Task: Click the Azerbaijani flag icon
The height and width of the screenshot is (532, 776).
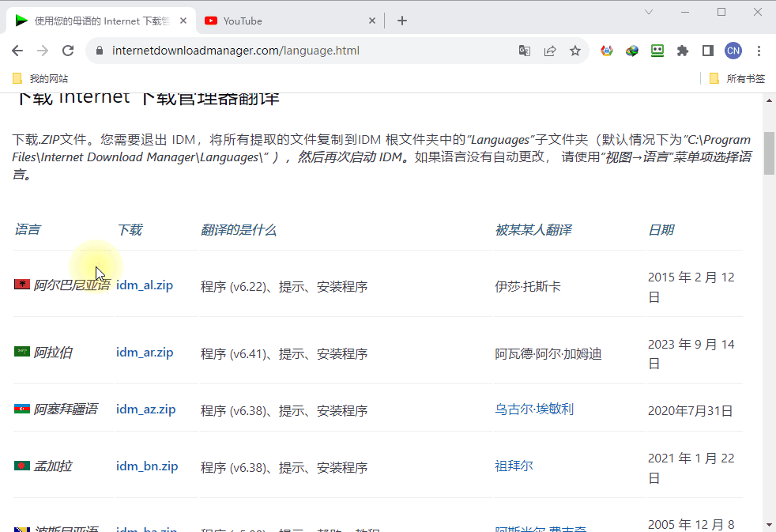Action: pos(22,409)
